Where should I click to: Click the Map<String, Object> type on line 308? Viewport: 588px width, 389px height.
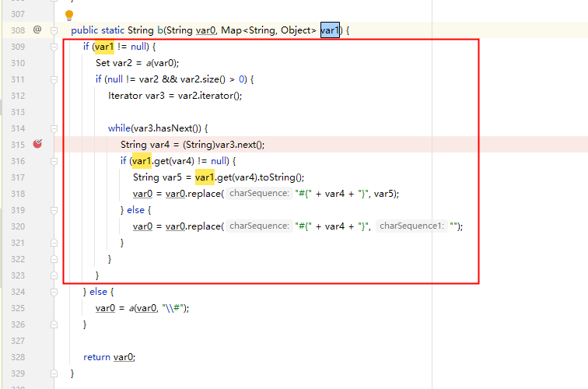[x=269, y=30]
